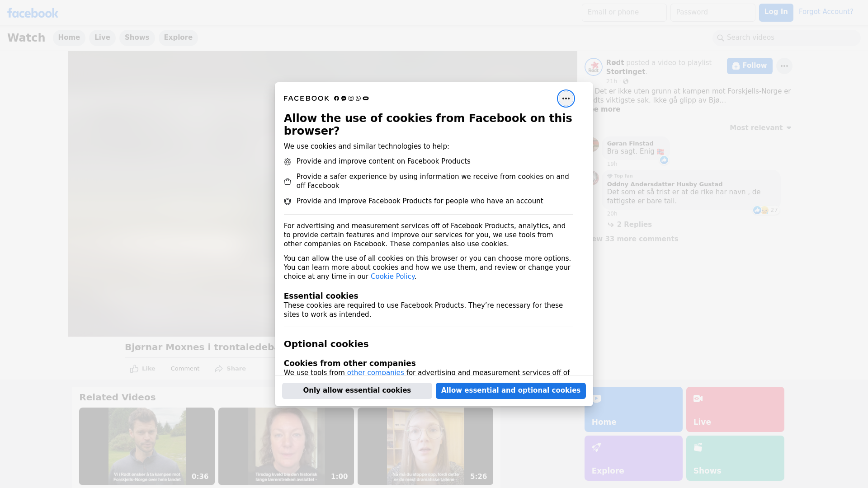
Task: Click the Shows tile in the side panel
Action: pyautogui.click(x=735, y=458)
